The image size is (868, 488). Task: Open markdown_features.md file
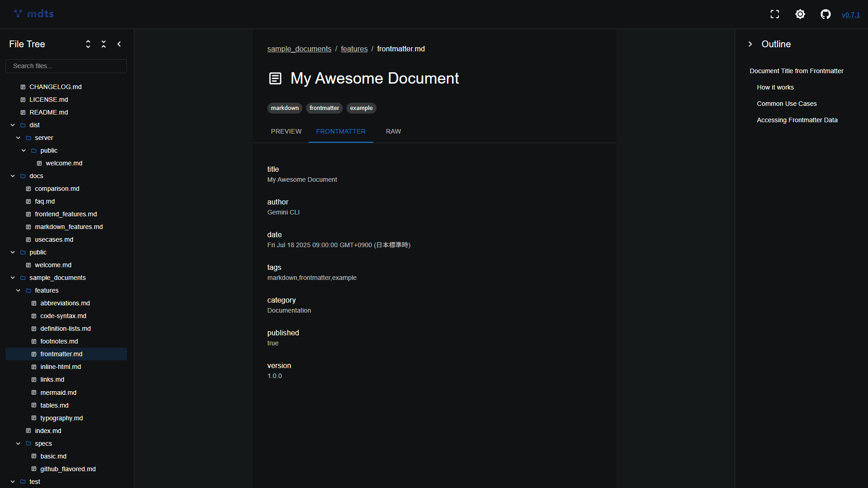[x=69, y=227]
